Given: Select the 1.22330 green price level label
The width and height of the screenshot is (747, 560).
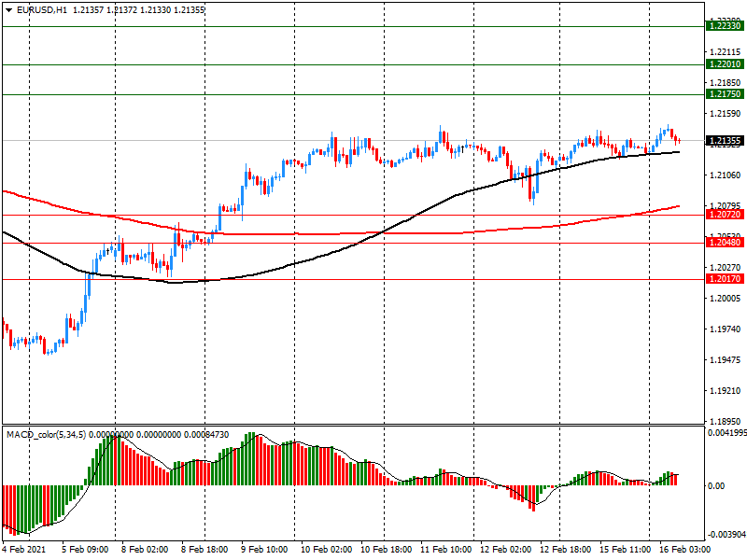Looking at the screenshot, I should click(x=725, y=27).
